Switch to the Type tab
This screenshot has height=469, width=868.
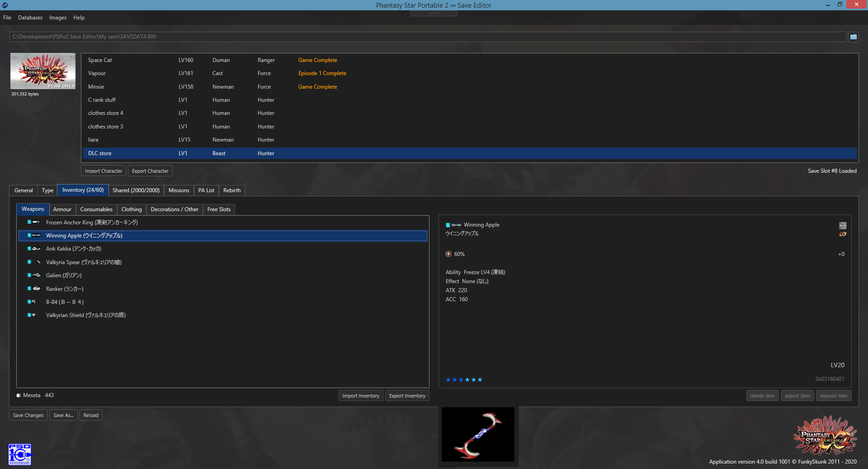coord(47,190)
